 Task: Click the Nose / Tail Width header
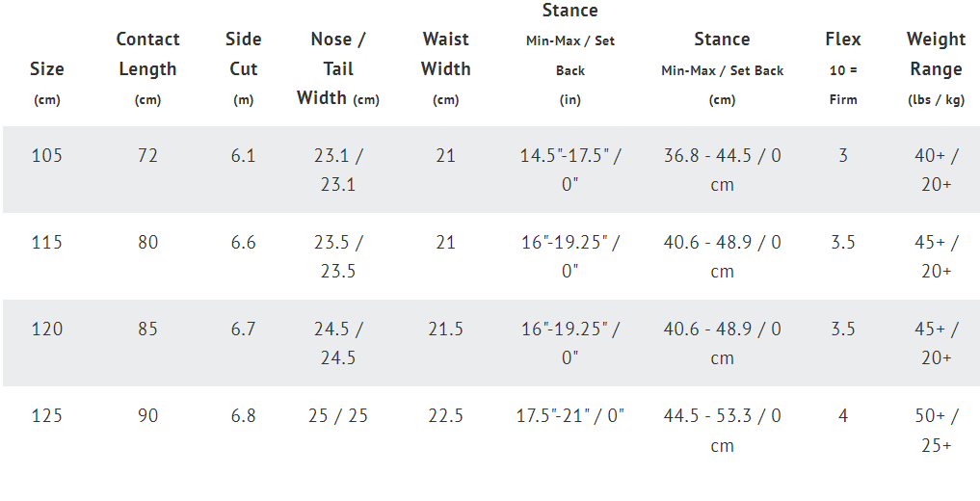click(x=338, y=68)
